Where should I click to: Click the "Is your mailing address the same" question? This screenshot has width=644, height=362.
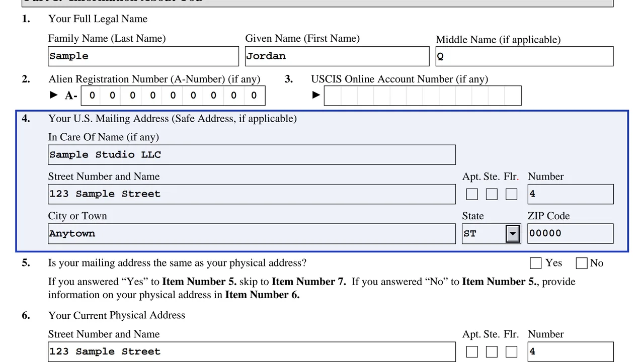pyautogui.click(x=177, y=263)
